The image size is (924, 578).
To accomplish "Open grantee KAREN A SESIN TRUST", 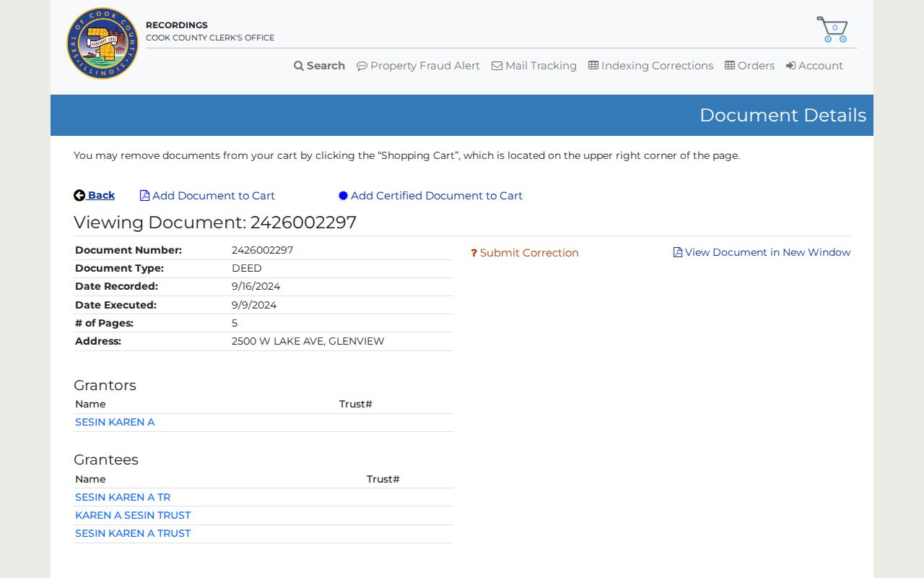I will tap(133, 515).
